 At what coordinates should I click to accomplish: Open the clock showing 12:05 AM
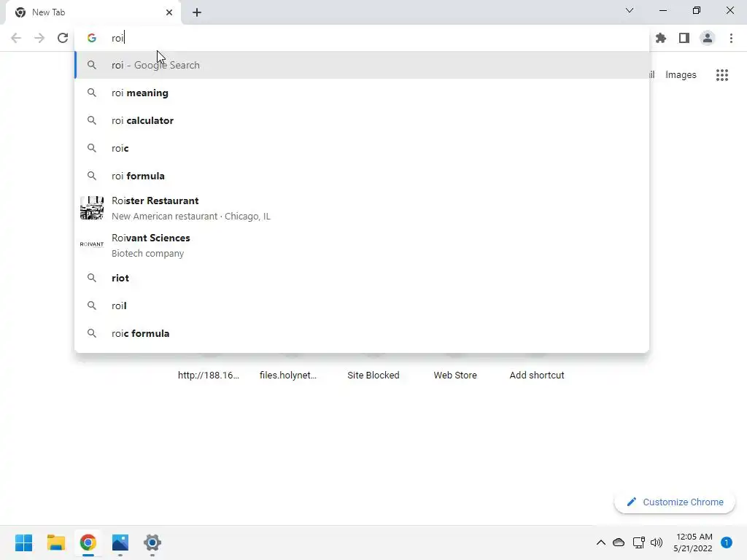coord(693,542)
